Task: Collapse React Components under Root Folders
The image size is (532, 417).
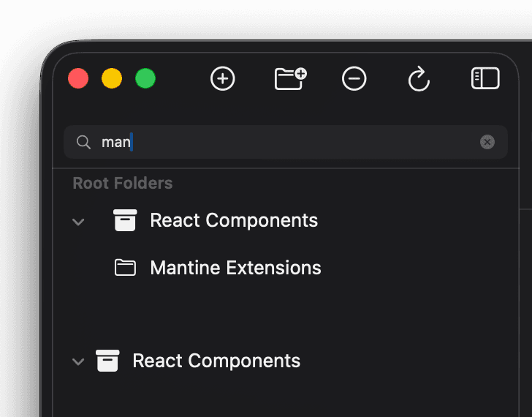Action: coord(78,222)
